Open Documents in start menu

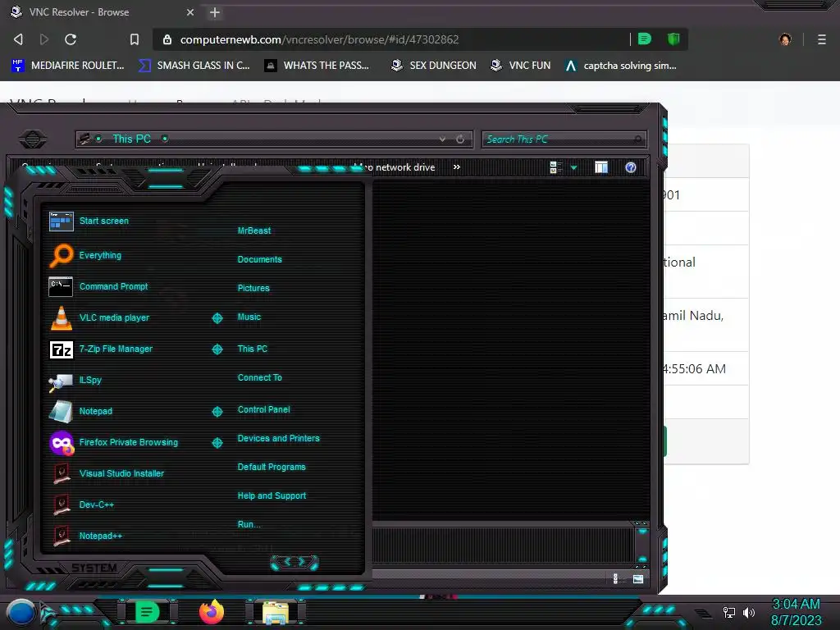[260, 259]
